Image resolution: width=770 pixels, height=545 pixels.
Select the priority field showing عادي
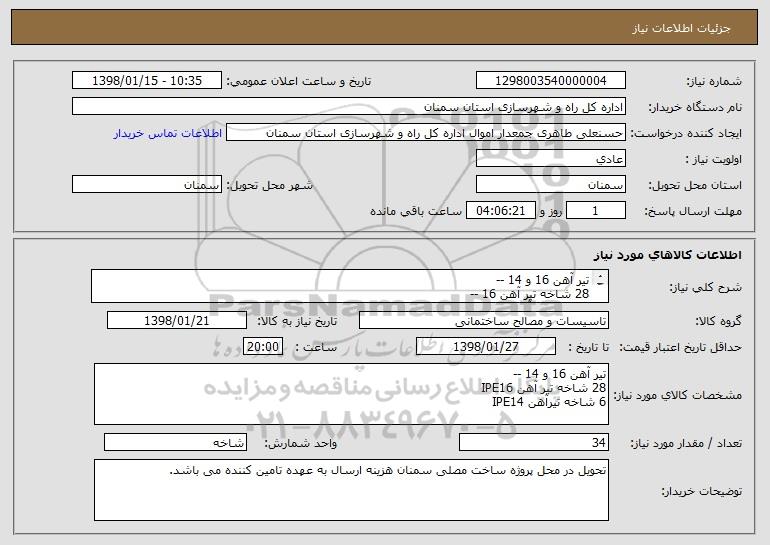[550, 158]
